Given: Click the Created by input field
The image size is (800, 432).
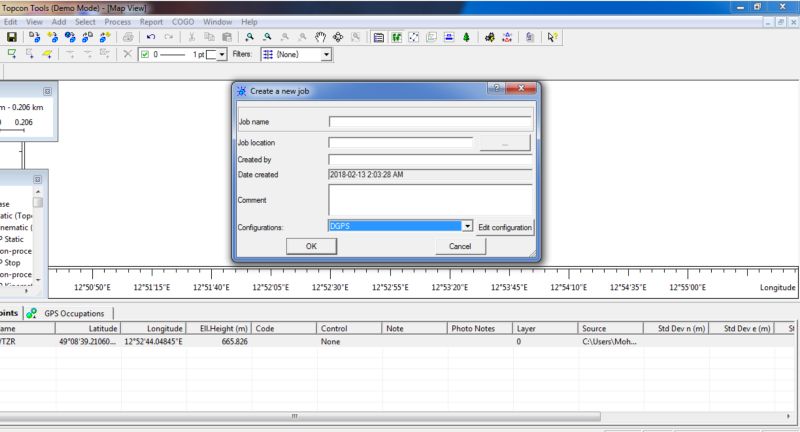Looking at the screenshot, I should point(430,160).
